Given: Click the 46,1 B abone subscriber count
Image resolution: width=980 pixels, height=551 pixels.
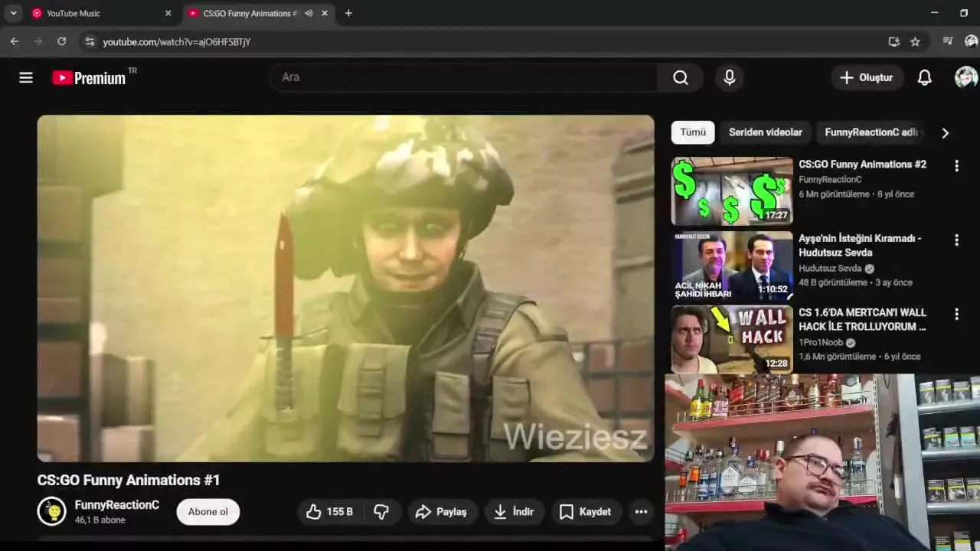Looking at the screenshot, I should pyautogui.click(x=100, y=520).
